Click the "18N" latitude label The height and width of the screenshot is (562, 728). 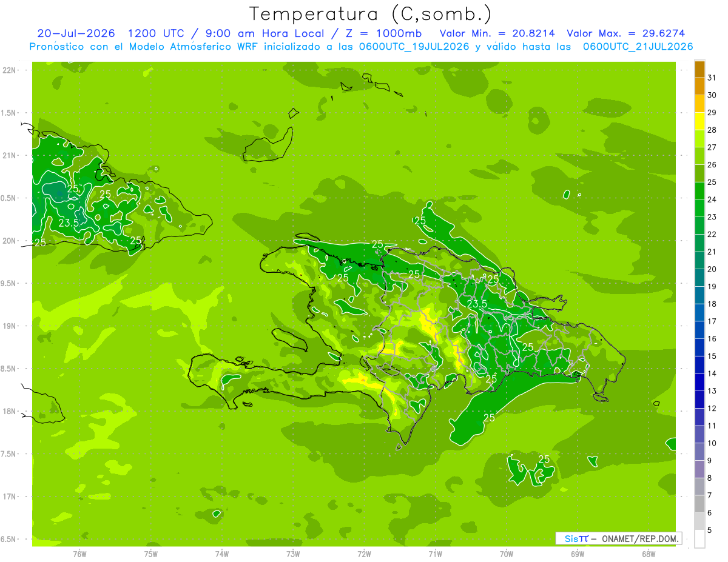10,412
